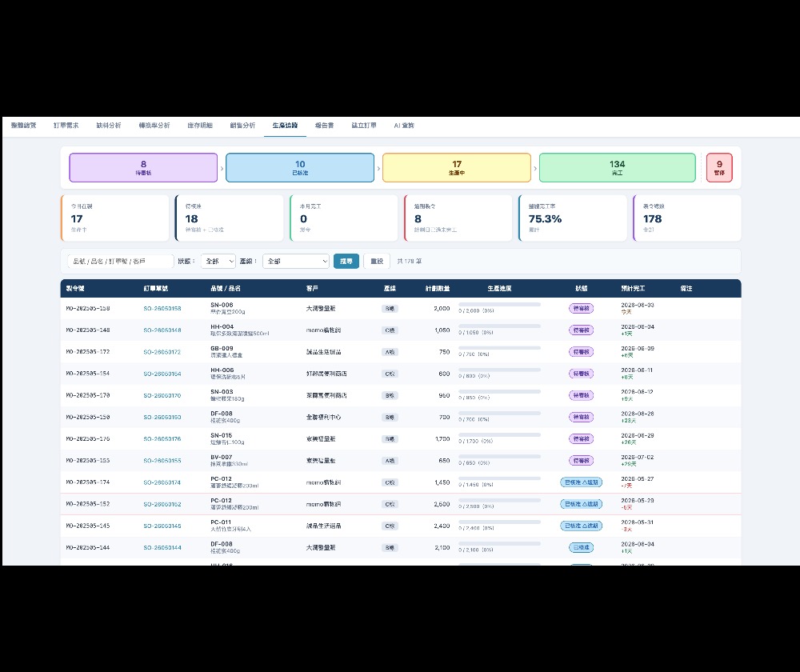
Task: Click the 已核准 逾期 badge for MO-202505-174
Action: coord(581,482)
